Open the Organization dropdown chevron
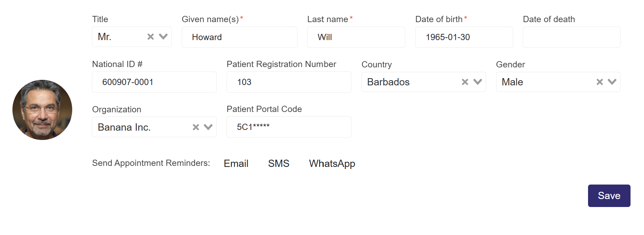The height and width of the screenshot is (235, 644). [x=208, y=127]
